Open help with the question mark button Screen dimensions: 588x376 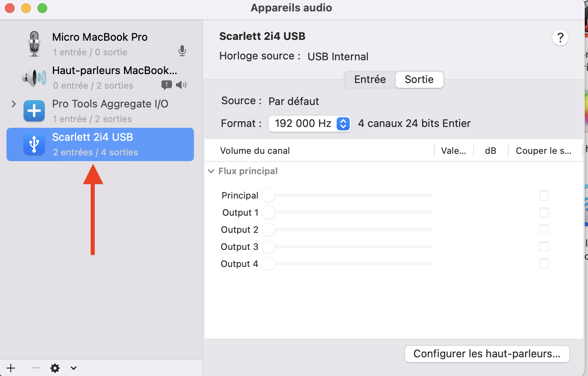560,38
